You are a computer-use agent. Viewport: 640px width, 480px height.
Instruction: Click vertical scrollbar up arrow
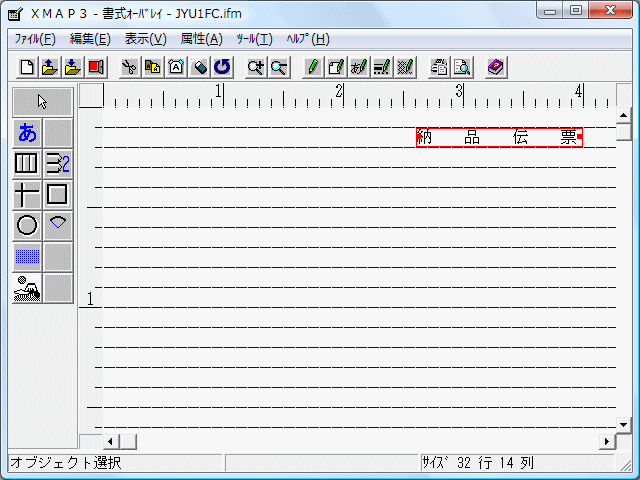pyautogui.click(x=623, y=116)
